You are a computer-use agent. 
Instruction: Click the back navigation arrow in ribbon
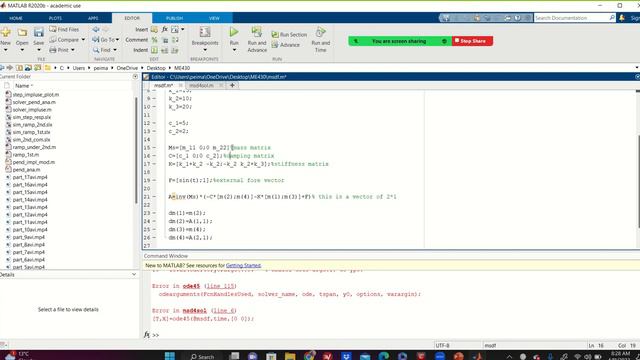pos(96,29)
